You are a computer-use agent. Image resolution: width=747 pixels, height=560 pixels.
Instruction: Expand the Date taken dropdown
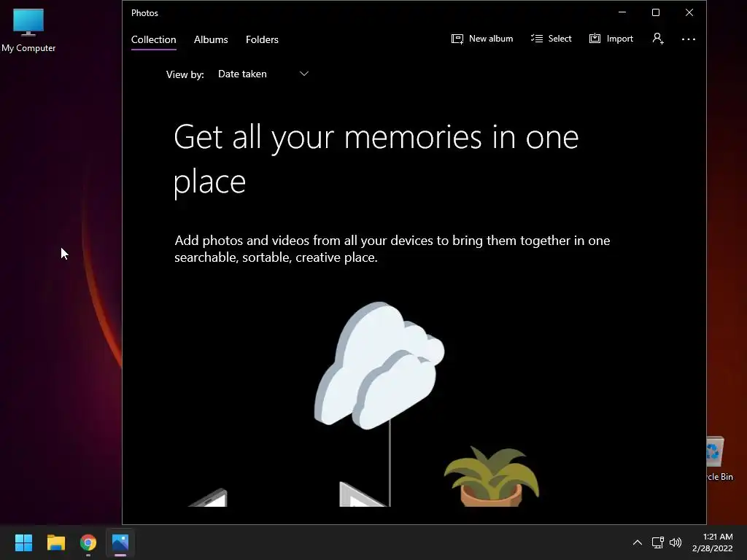pos(263,74)
